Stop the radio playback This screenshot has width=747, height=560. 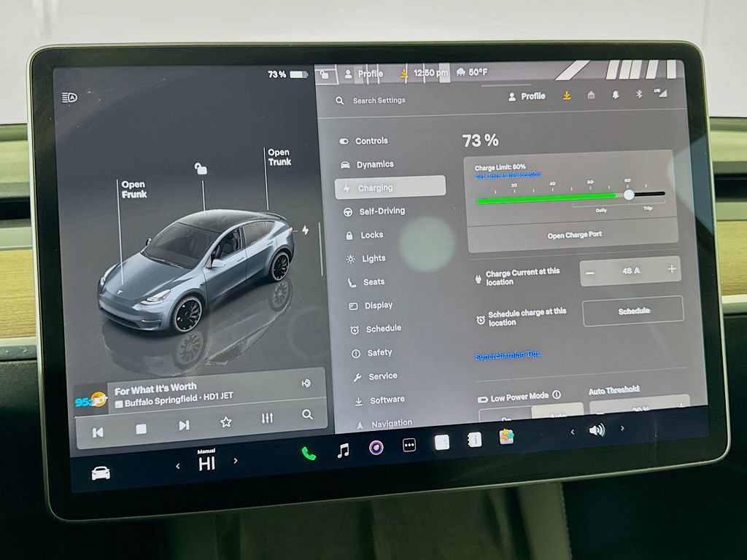pos(141,429)
